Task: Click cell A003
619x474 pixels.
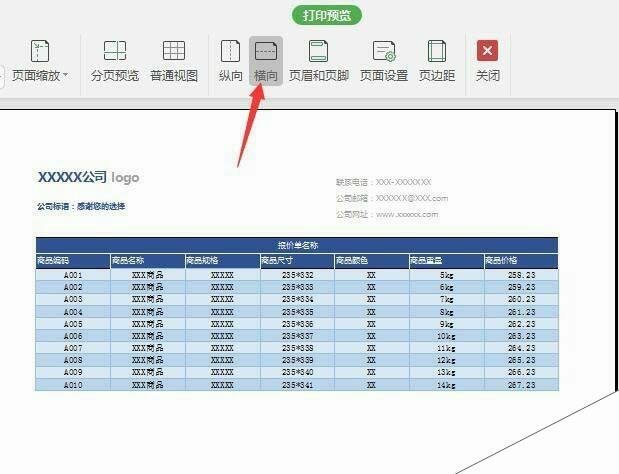Action: coord(73,299)
